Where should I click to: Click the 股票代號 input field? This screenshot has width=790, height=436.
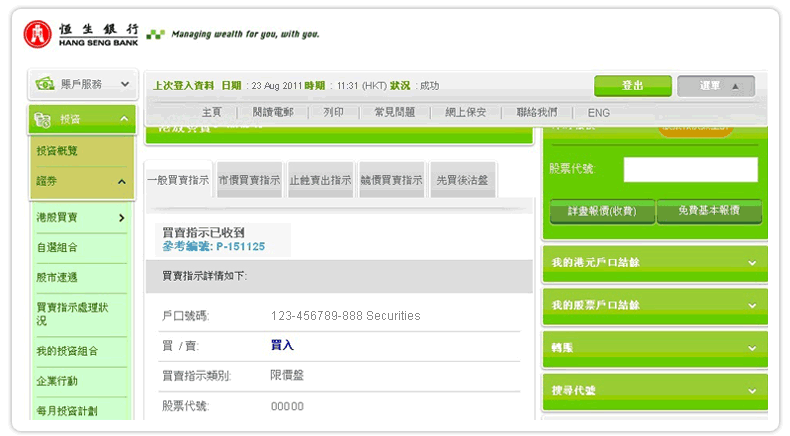690,169
